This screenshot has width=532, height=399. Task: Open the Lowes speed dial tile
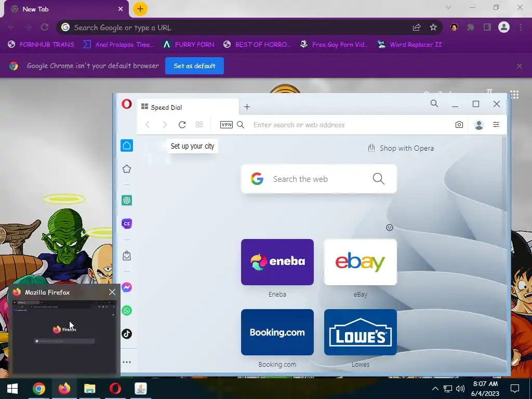click(361, 332)
